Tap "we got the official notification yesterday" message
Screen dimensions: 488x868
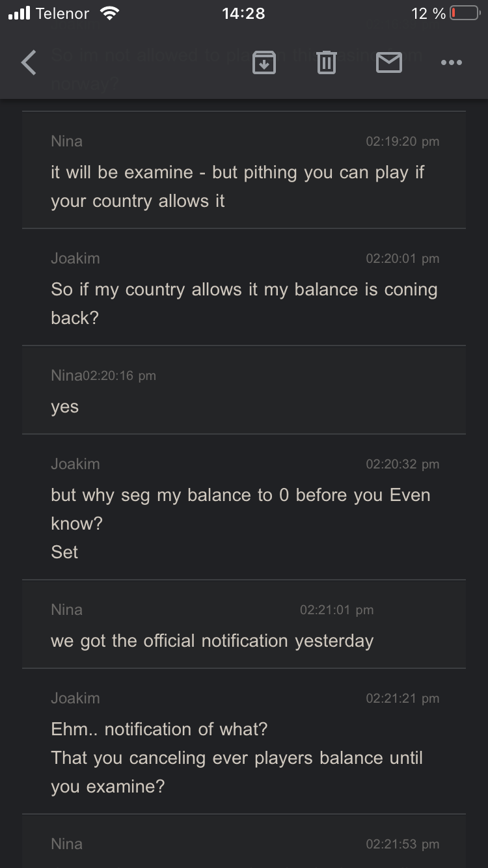click(x=212, y=641)
